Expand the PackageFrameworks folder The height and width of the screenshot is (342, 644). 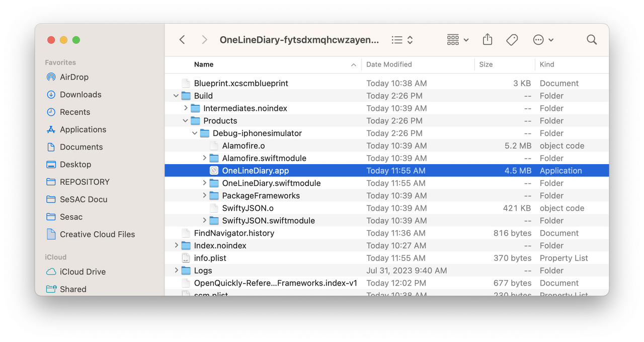click(x=204, y=195)
